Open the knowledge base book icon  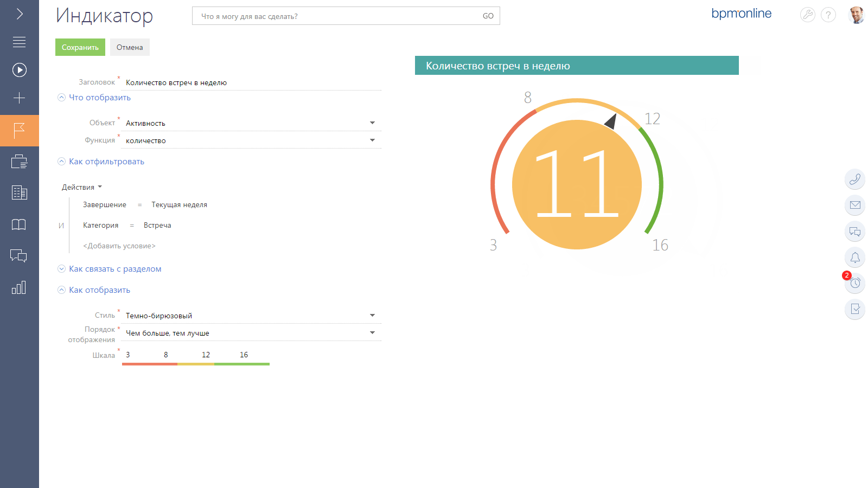click(20, 224)
